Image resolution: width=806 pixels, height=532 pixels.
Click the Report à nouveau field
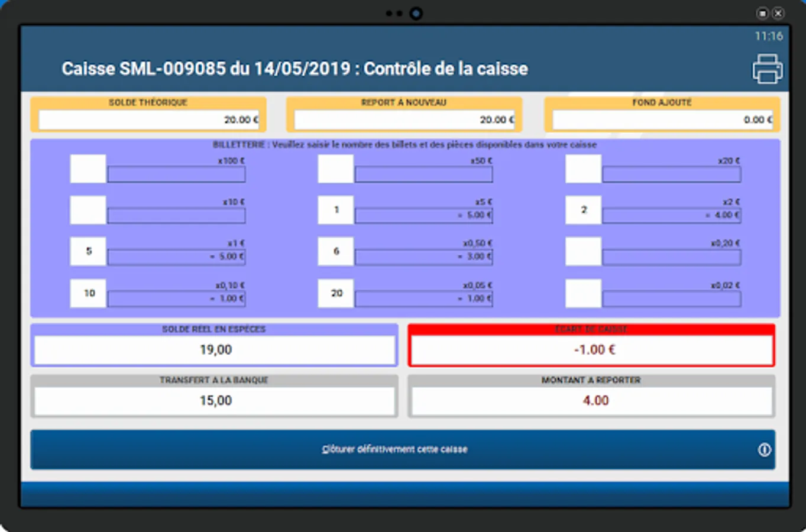pos(404,120)
